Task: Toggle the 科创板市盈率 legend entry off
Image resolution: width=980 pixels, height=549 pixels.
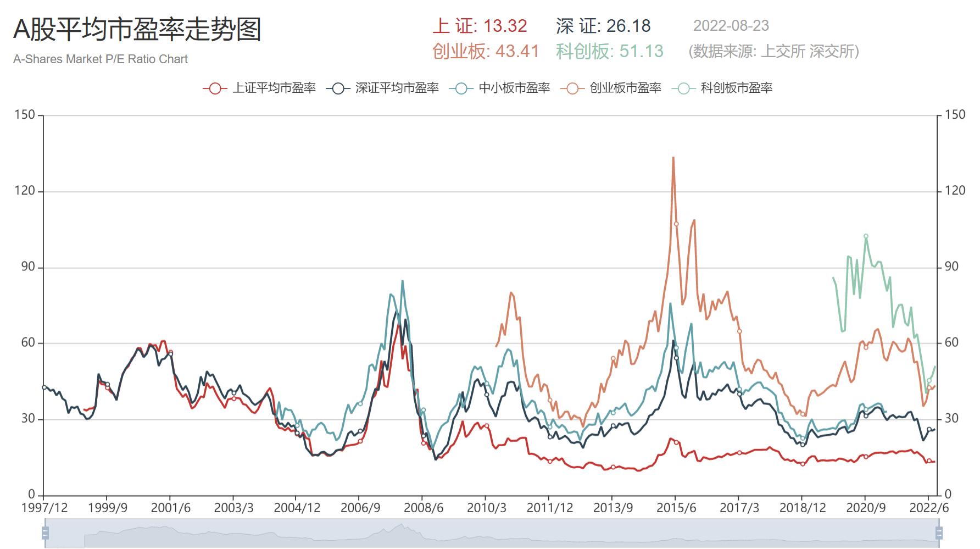Action: [x=738, y=87]
